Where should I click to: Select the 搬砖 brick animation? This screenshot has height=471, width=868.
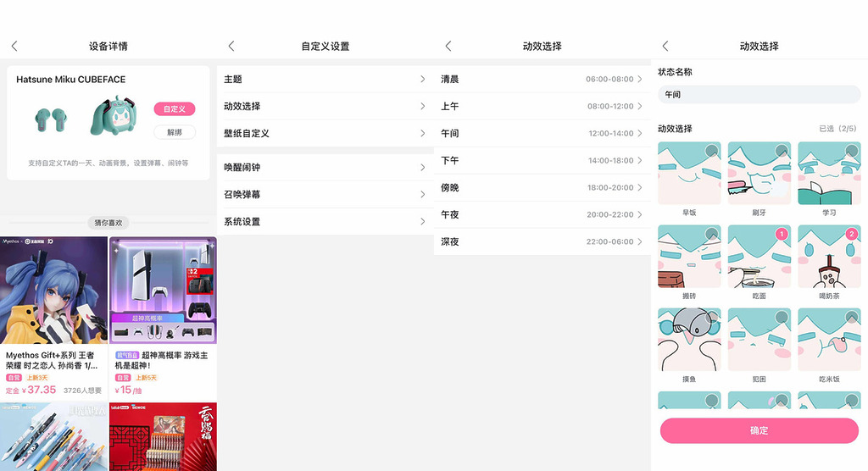(689, 256)
